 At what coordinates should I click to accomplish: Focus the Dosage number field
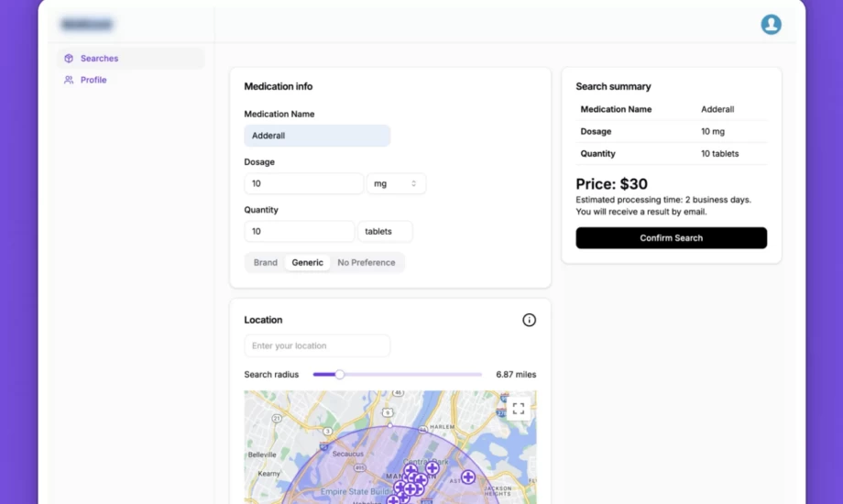[304, 183]
